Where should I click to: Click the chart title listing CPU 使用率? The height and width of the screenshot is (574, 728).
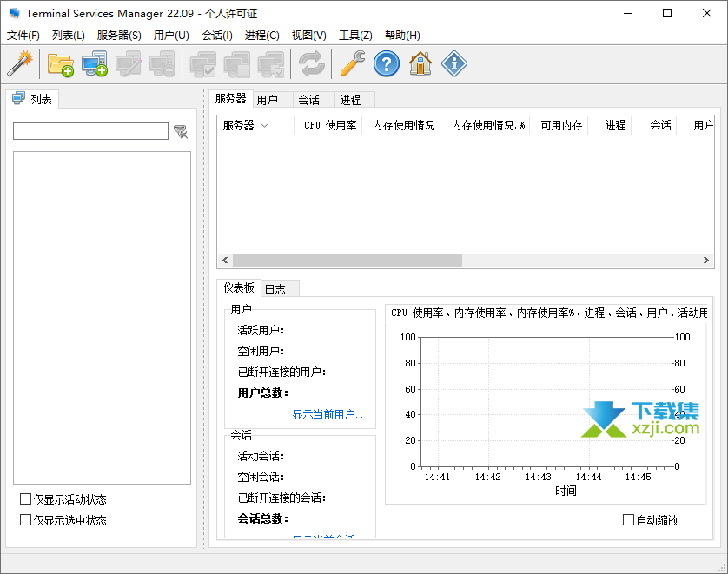point(549,313)
